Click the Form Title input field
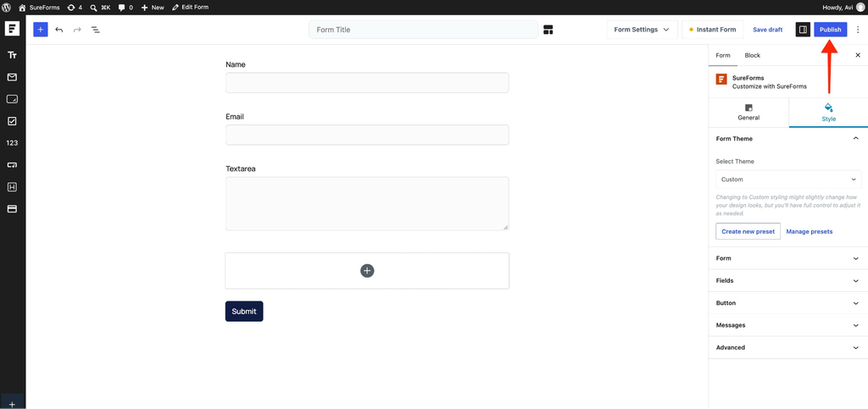The height and width of the screenshot is (409, 868). pos(423,30)
